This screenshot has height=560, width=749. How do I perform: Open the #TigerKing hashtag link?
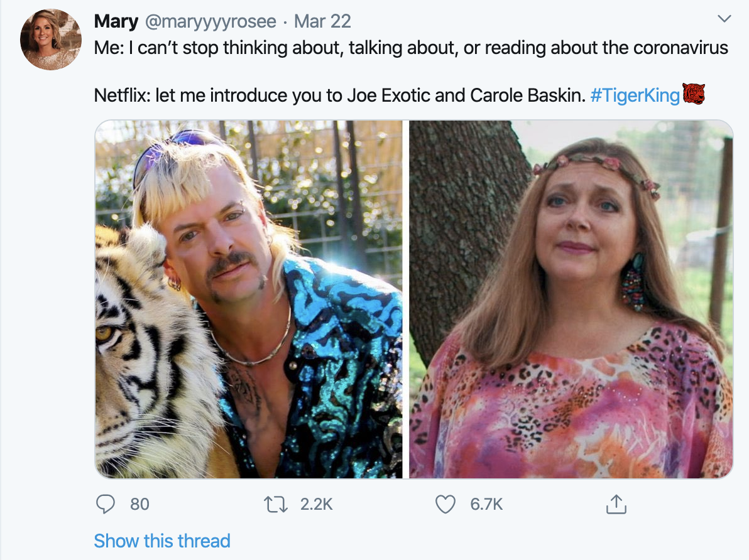(635, 95)
